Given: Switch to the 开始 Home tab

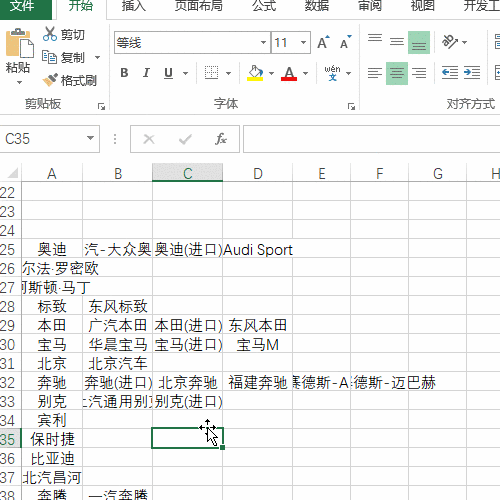Looking at the screenshot, I should click(81, 6).
